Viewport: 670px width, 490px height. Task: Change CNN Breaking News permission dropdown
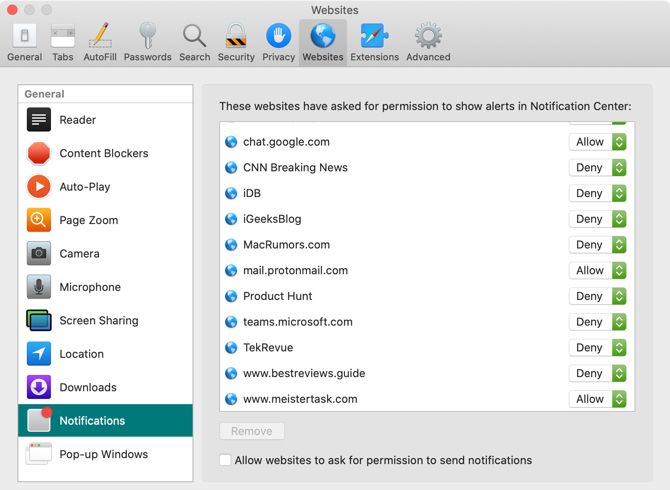click(x=597, y=168)
